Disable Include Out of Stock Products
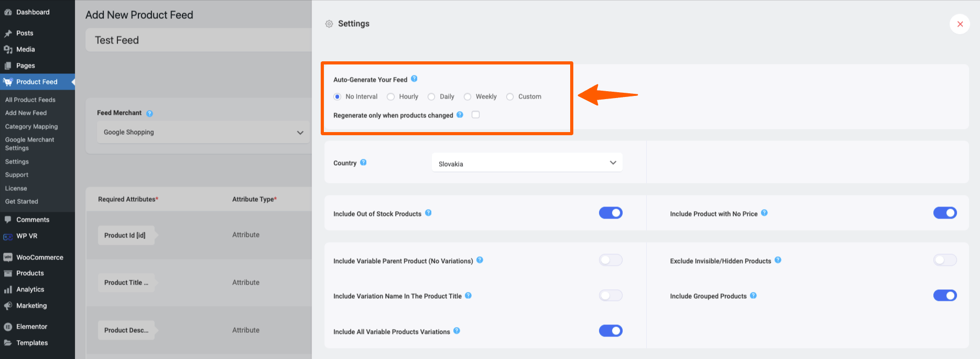This screenshot has width=980, height=359. 611,213
